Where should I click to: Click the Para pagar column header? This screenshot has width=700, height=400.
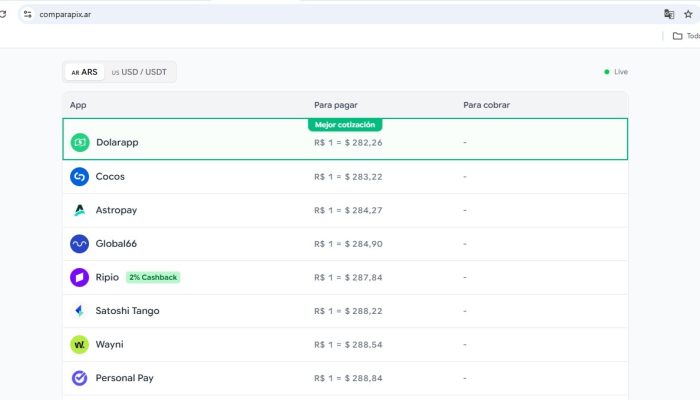(336, 105)
